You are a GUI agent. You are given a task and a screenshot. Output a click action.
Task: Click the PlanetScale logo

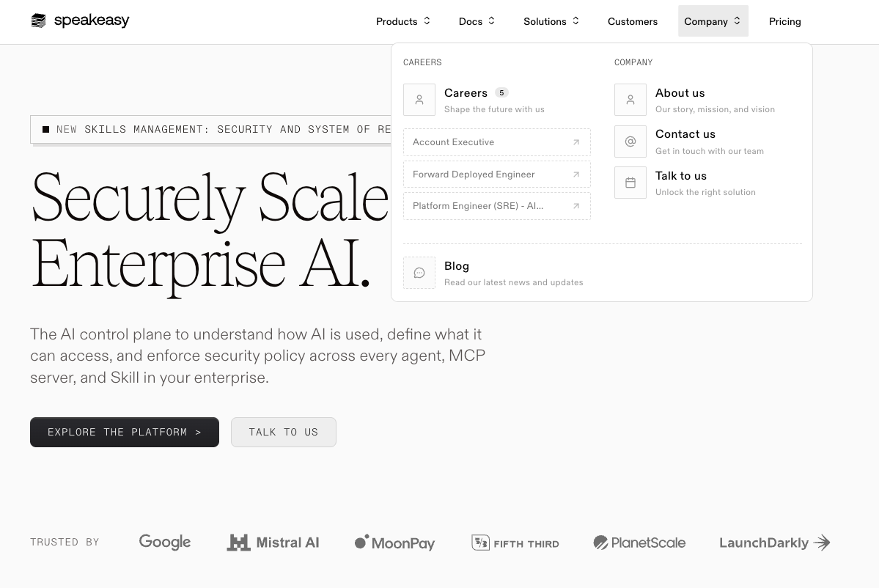coord(639,543)
